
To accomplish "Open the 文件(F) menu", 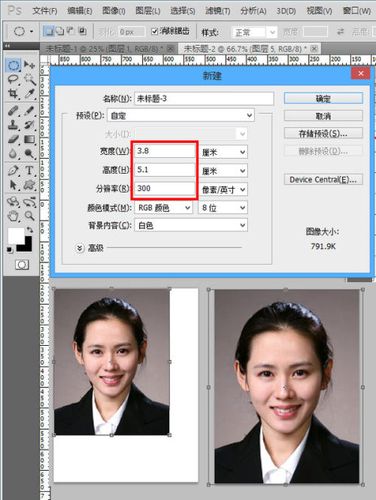I will [45, 11].
